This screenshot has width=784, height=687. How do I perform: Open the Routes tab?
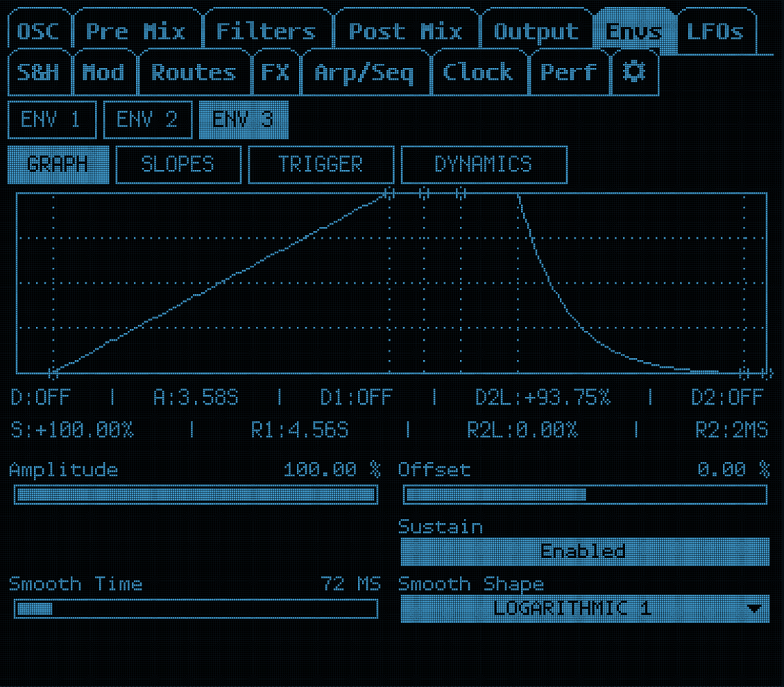(x=194, y=72)
